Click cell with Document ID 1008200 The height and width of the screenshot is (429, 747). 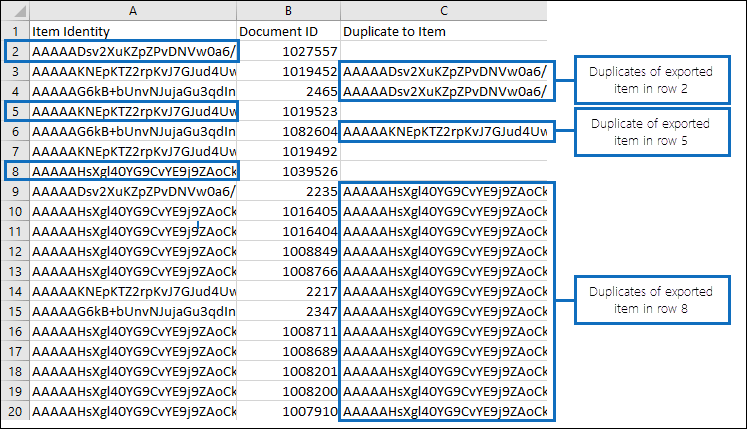point(288,392)
